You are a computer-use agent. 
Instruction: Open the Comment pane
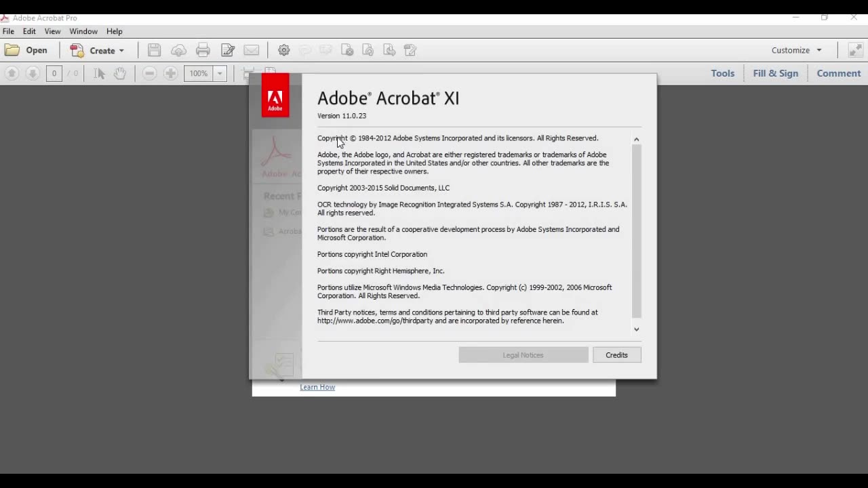[839, 73]
